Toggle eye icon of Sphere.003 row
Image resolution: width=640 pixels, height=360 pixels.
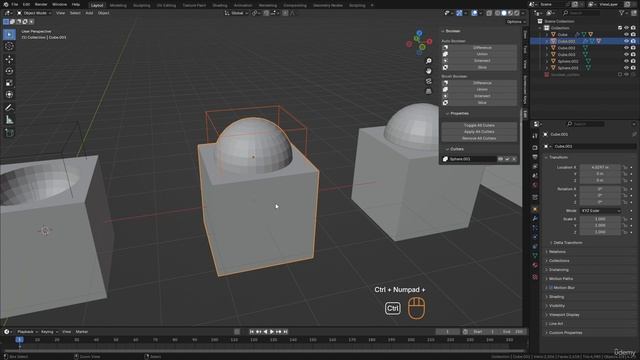(627, 68)
